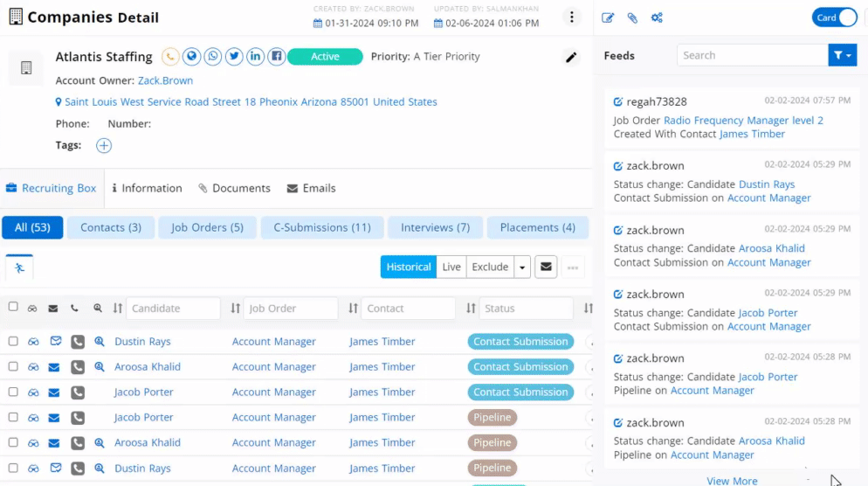Image resolution: width=868 pixels, height=486 pixels.
Task: Open the Exclude dropdown arrow
Action: [x=522, y=267]
